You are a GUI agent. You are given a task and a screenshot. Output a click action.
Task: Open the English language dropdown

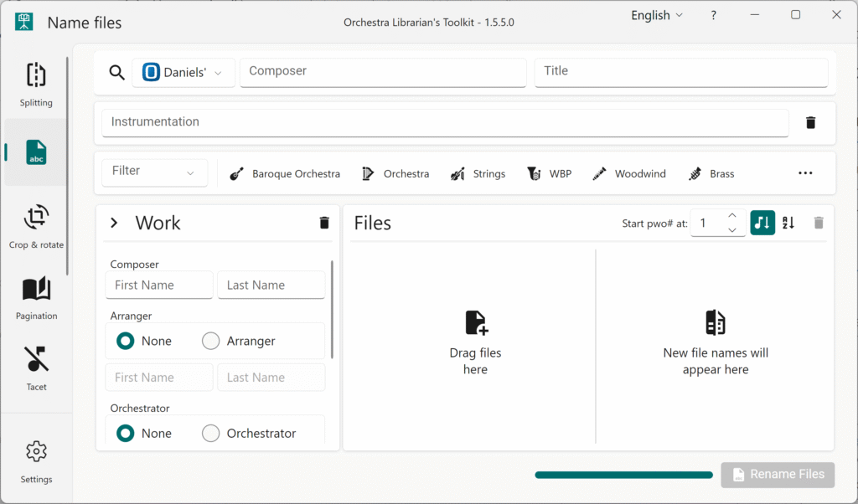(657, 15)
